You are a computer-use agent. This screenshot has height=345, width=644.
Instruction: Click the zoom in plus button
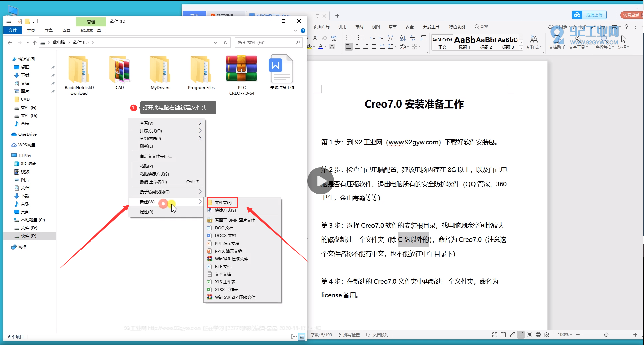coord(635,335)
